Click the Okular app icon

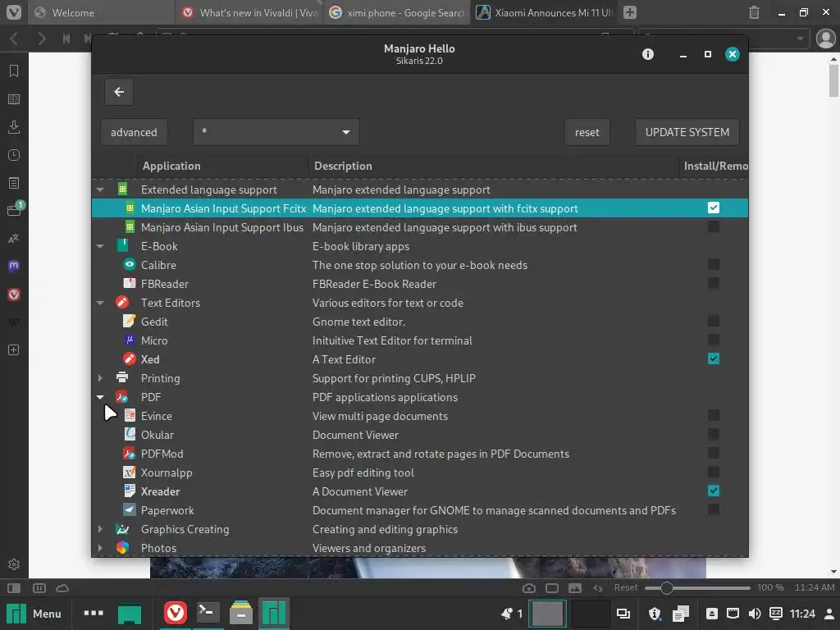129,434
